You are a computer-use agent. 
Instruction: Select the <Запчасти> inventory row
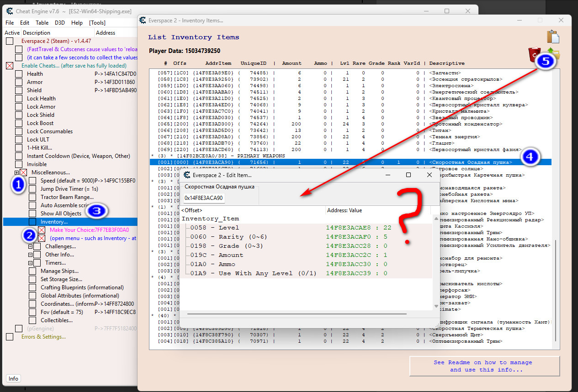pos(351,73)
